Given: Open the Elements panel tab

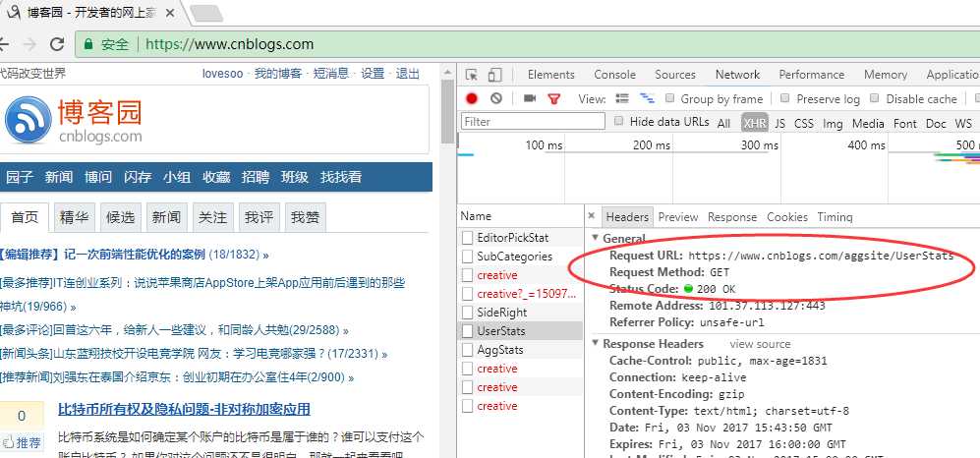Looking at the screenshot, I should pyautogui.click(x=550, y=75).
